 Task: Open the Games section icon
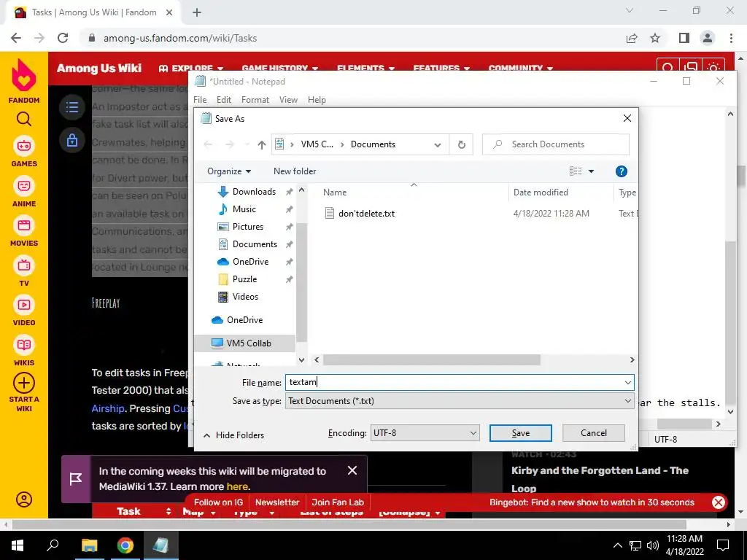coord(24,146)
